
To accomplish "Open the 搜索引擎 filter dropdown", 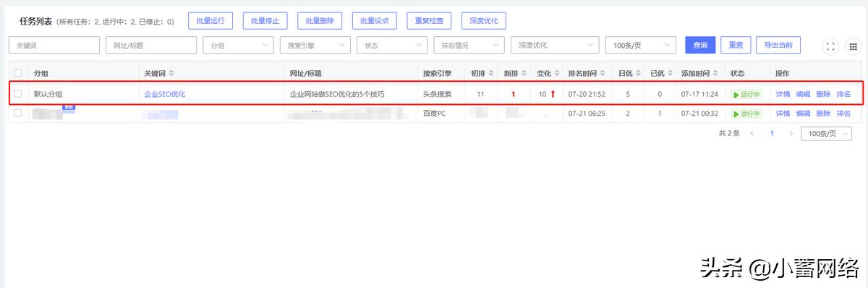I will (x=315, y=45).
